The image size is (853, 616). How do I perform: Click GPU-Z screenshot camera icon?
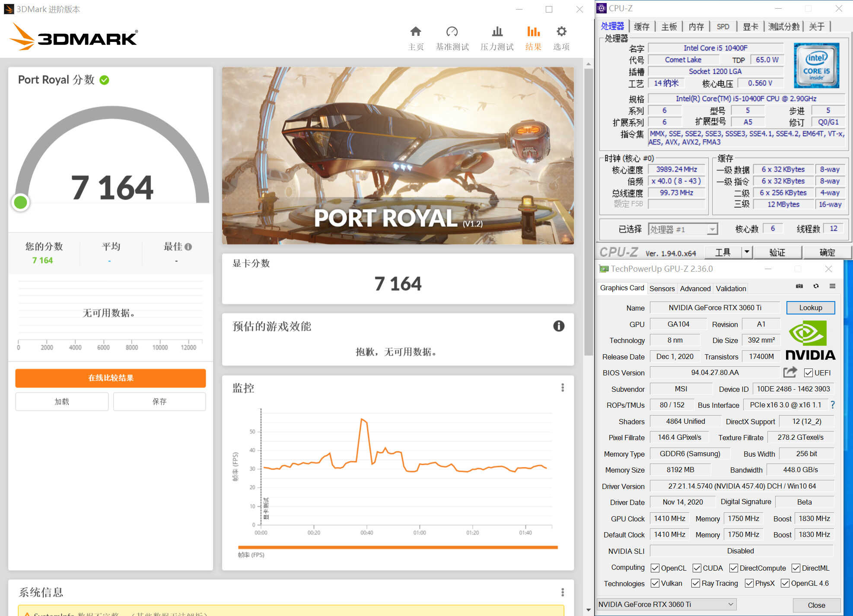(x=799, y=286)
